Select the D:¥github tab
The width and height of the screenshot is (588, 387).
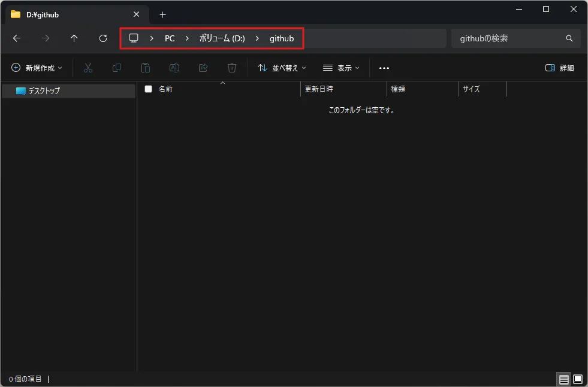tap(78, 14)
